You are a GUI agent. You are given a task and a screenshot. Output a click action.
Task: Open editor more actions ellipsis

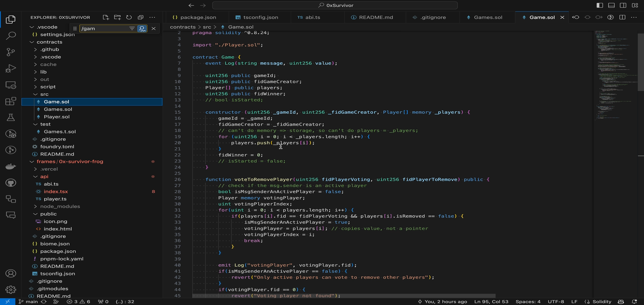click(634, 17)
